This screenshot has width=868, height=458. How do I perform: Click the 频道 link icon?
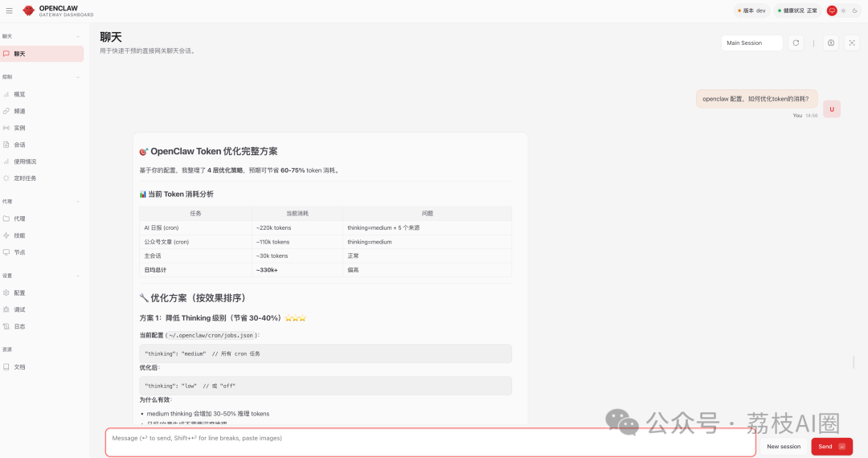click(x=6, y=111)
